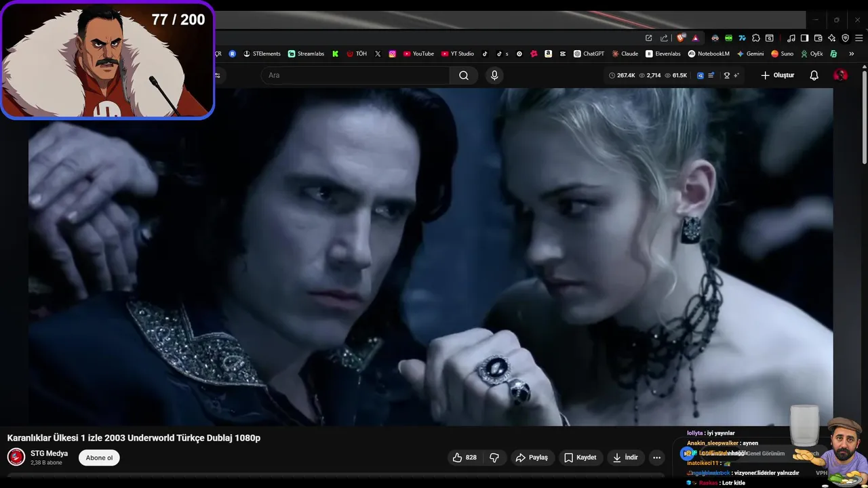Image resolution: width=868 pixels, height=488 pixels.
Task: Open the YouTube bookmark
Action: click(x=418, y=54)
